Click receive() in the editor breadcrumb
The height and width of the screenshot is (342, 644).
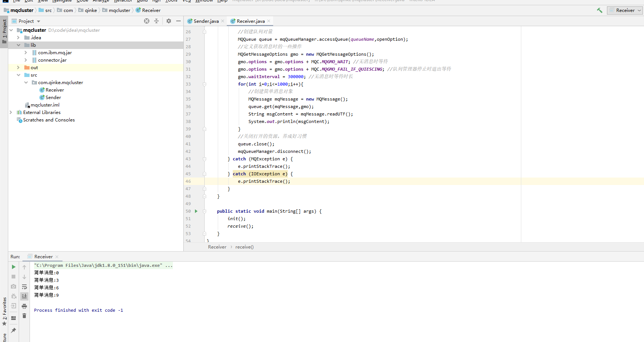(244, 247)
